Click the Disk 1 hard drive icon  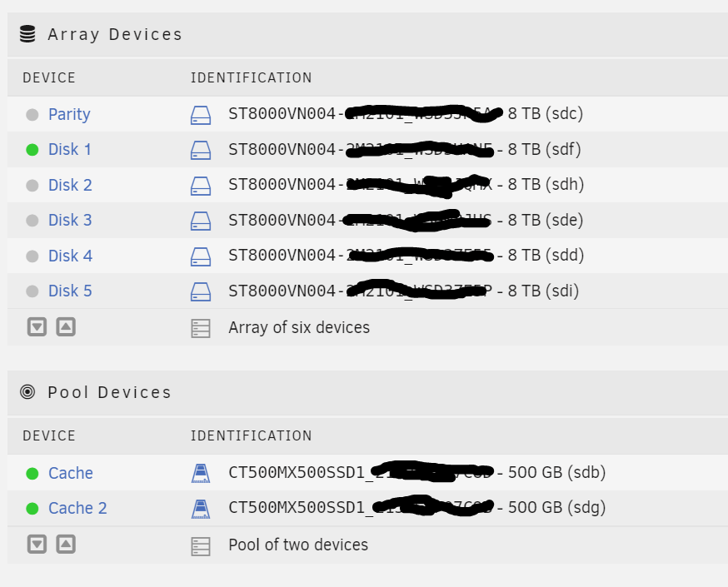201,151
